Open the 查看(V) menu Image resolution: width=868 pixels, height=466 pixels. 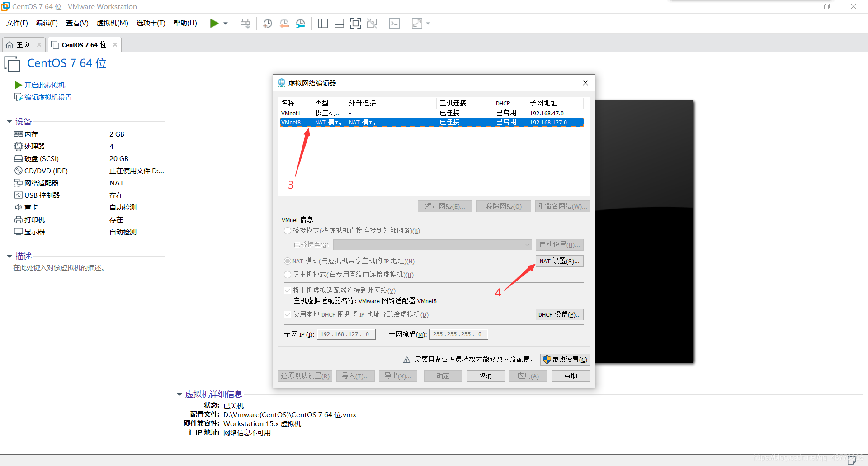77,23
